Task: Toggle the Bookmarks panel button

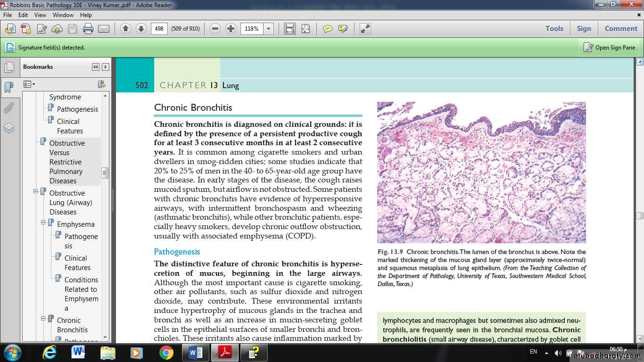Action: pos(9,87)
